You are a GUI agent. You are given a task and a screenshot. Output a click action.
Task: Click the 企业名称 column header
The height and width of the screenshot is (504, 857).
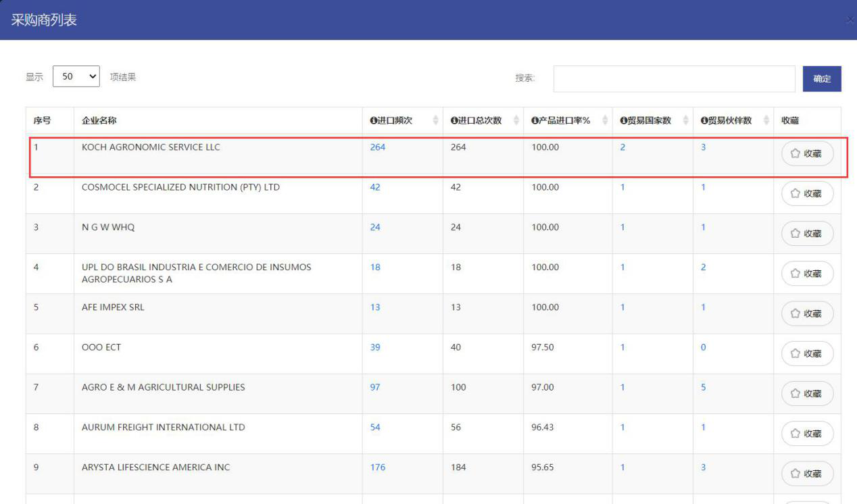(x=99, y=121)
